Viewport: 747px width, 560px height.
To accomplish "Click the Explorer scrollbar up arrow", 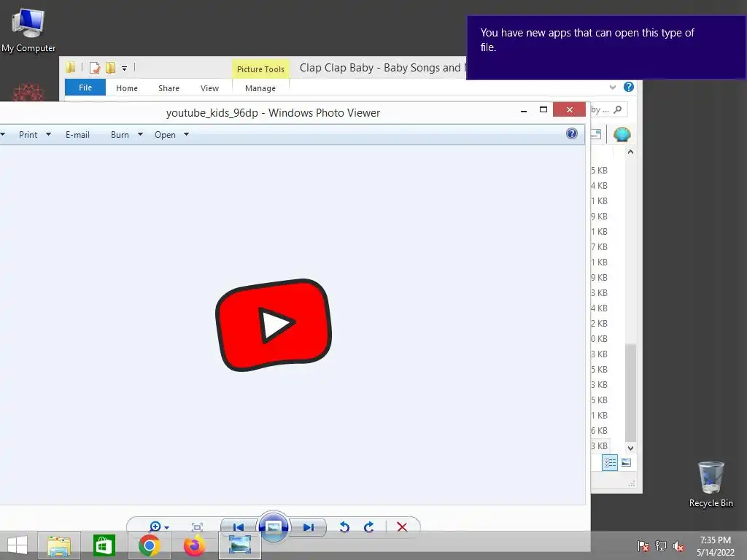I will pyautogui.click(x=630, y=152).
